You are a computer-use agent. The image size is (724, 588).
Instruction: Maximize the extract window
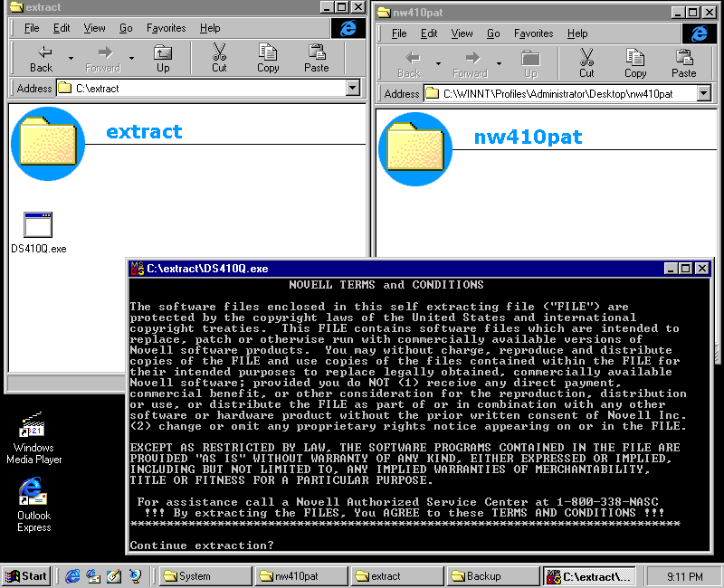click(342, 7)
